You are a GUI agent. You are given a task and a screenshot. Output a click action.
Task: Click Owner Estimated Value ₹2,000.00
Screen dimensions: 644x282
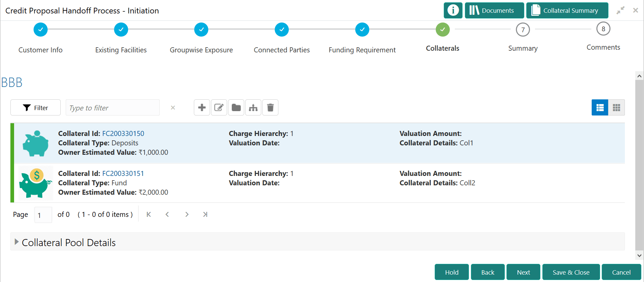(113, 192)
